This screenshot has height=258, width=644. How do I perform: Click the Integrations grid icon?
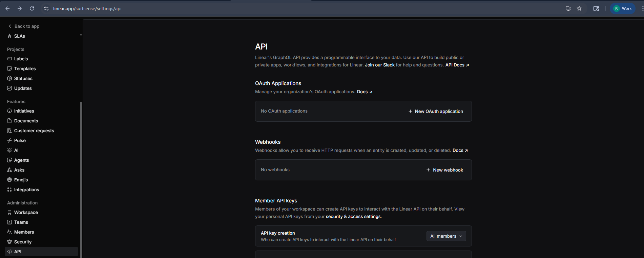9,190
